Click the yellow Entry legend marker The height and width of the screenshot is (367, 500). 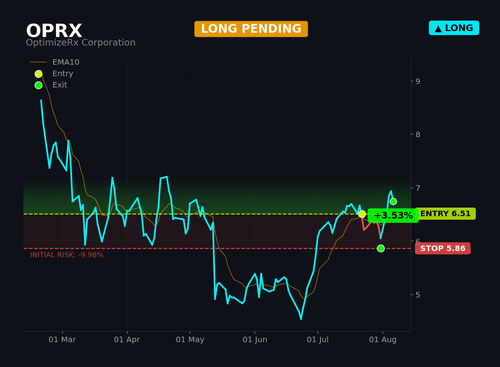click(38, 74)
